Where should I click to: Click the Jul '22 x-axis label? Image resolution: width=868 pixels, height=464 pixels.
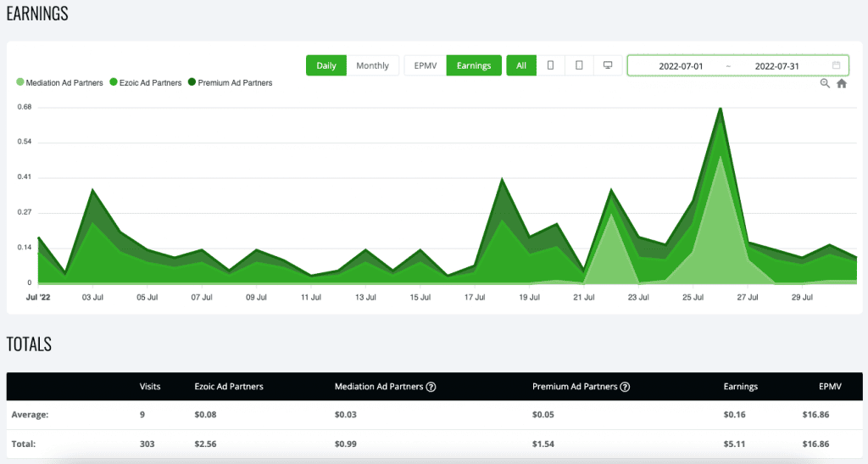click(38, 298)
